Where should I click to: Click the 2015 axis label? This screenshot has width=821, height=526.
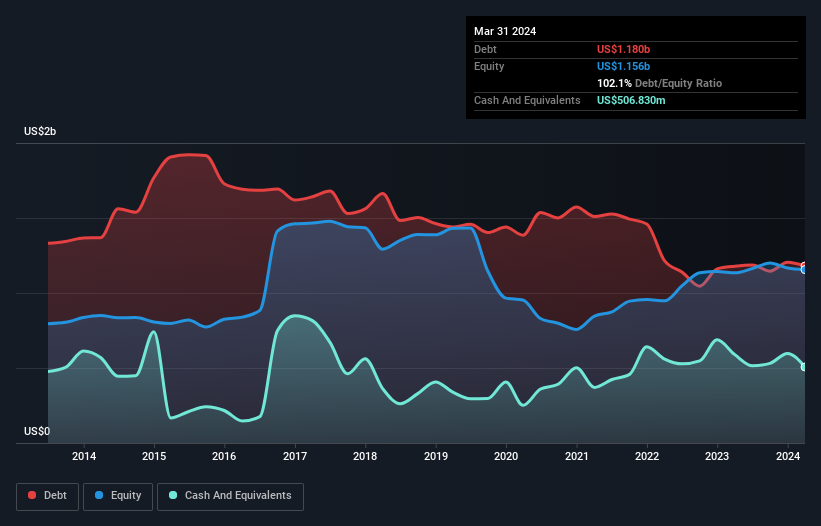pyautogui.click(x=154, y=456)
